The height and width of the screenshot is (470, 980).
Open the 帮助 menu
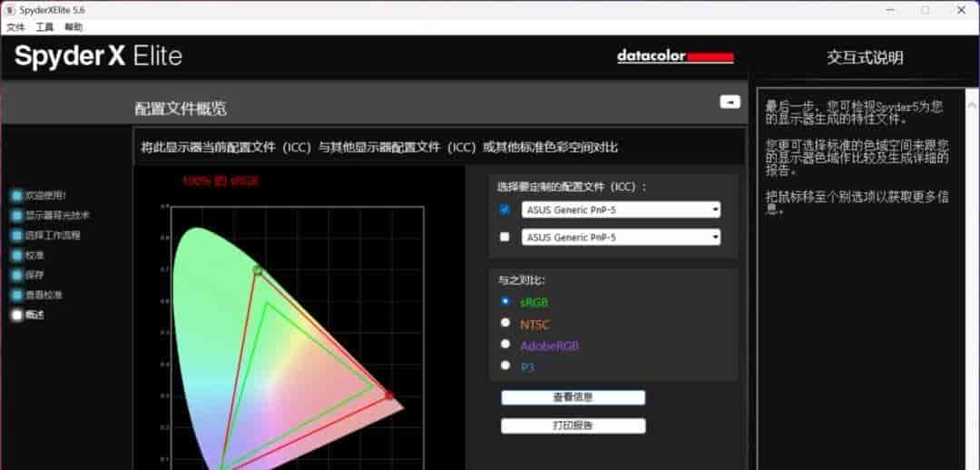[x=73, y=27]
